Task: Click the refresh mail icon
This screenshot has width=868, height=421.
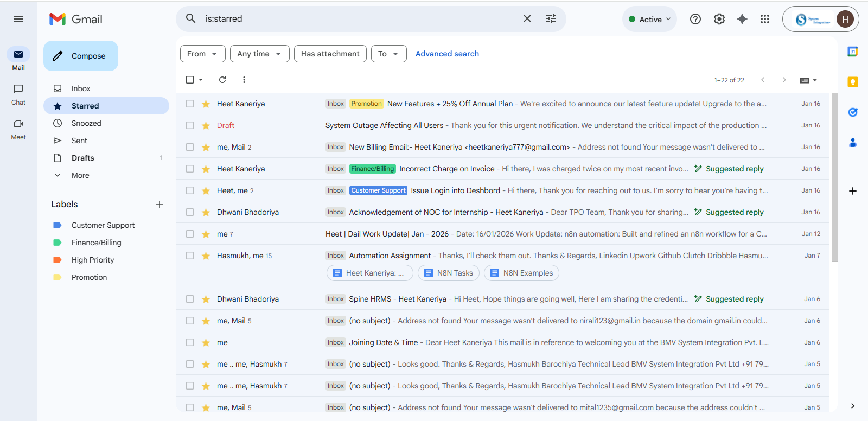Action: click(x=222, y=80)
